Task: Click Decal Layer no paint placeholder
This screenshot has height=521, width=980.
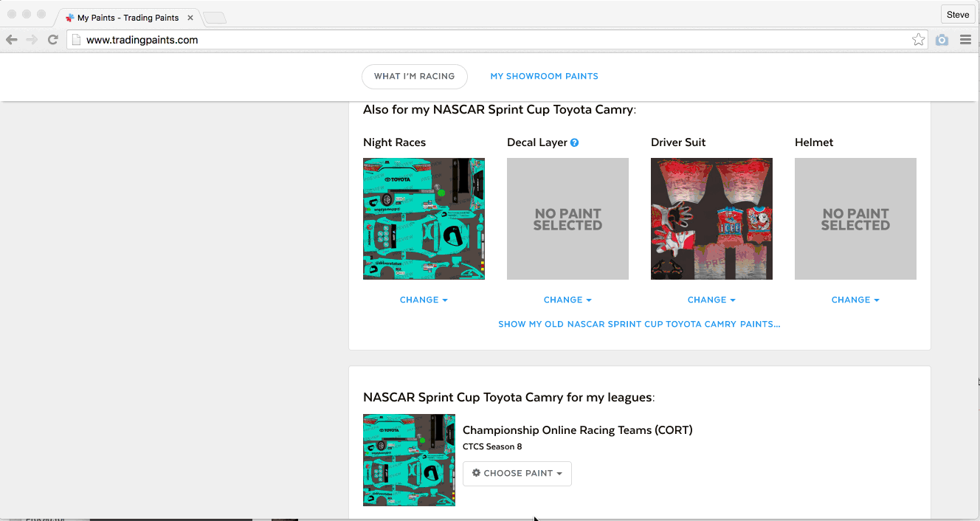Action: pyautogui.click(x=567, y=218)
